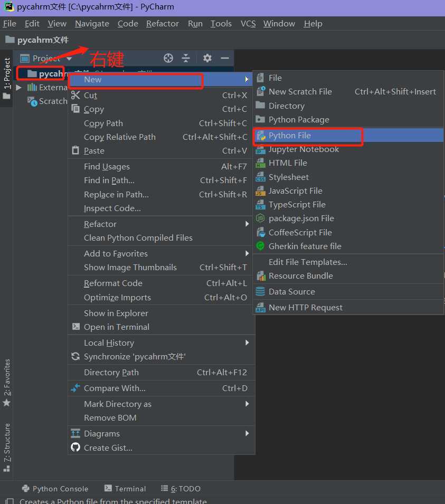This screenshot has width=445, height=504.
Task: Click the locate/scroll-from-source crosshair icon
Action: [x=168, y=58]
